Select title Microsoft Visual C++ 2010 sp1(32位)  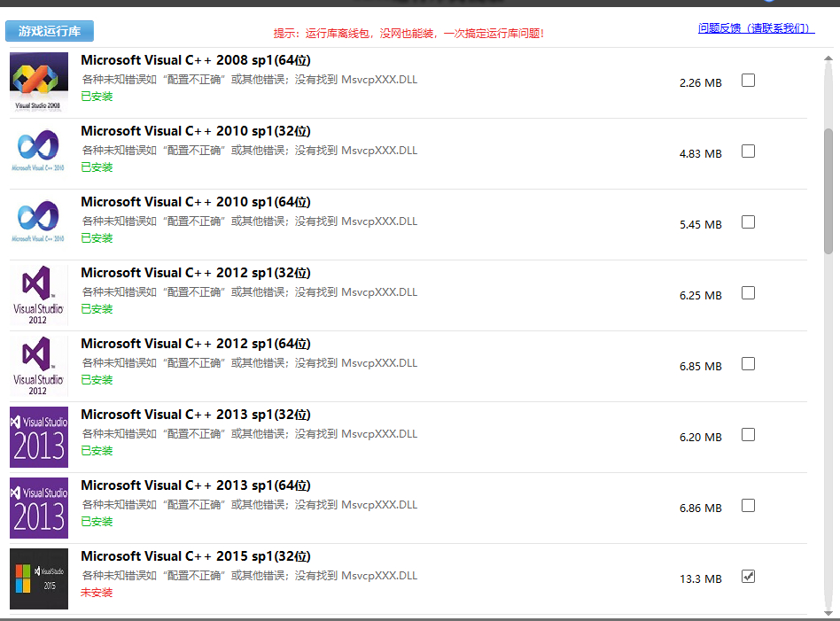click(196, 131)
